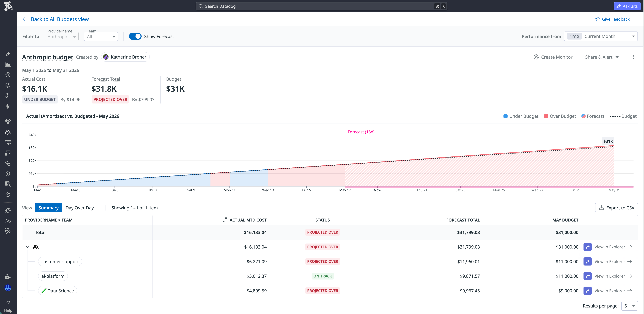Click the PROJECTED OVER badge under Forecast Total
This screenshot has width=644, height=314.
[x=110, y=99]
